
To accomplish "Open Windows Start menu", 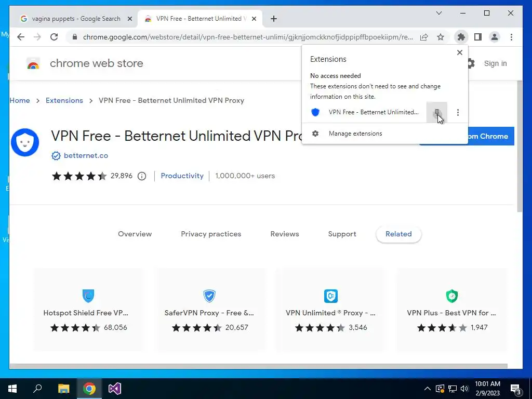I will 12,389.
